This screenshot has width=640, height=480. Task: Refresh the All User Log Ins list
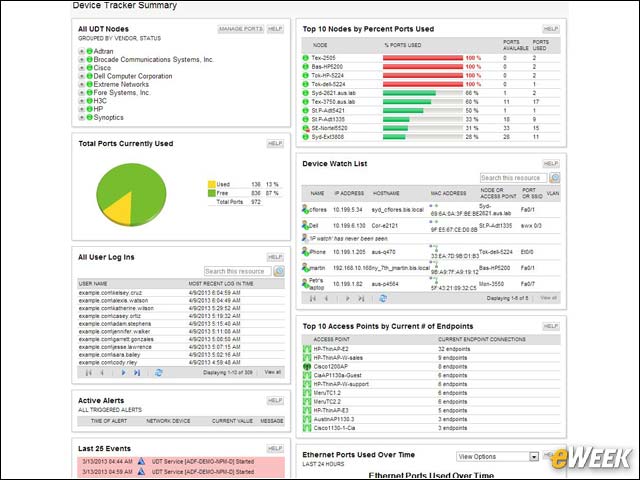[159, 373]
